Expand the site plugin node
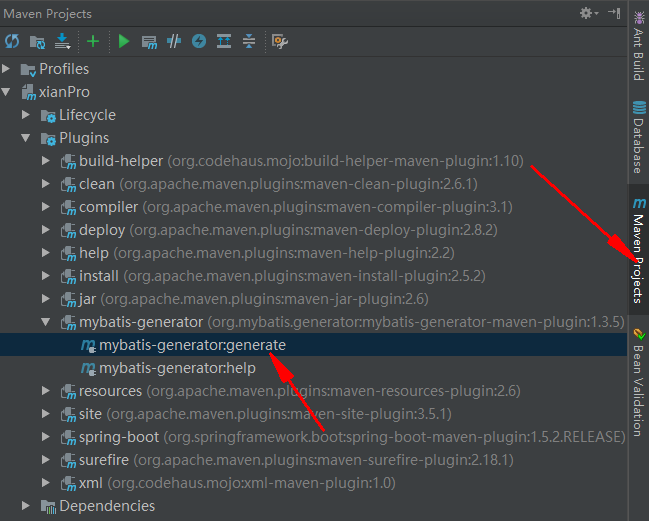 [46, 413]
